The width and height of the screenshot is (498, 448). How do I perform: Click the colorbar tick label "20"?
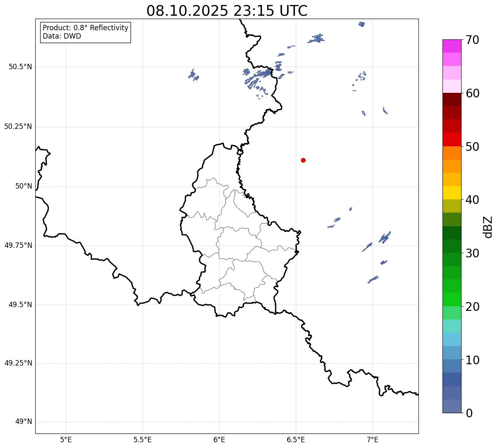point(473,307)
